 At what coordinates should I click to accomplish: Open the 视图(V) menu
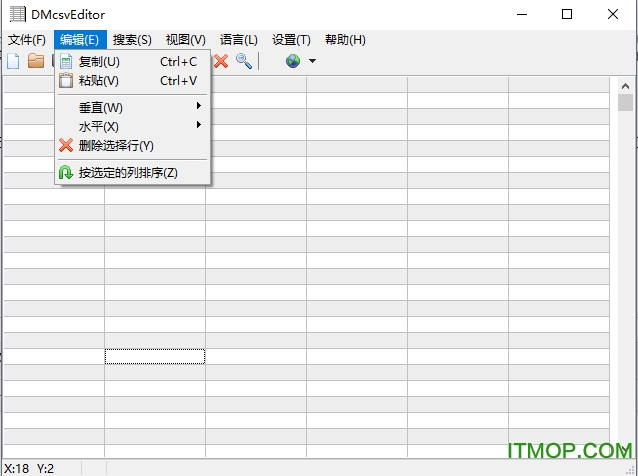[x=186, y=40]
